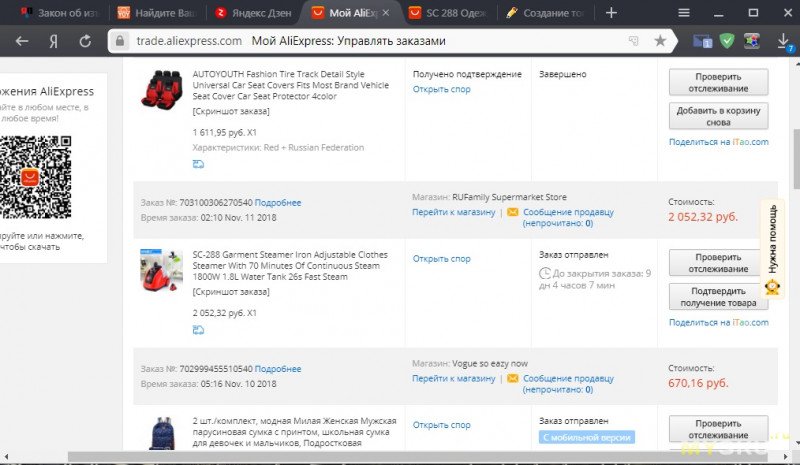Click the colorful extension icon in toolbar

[752, 41]
